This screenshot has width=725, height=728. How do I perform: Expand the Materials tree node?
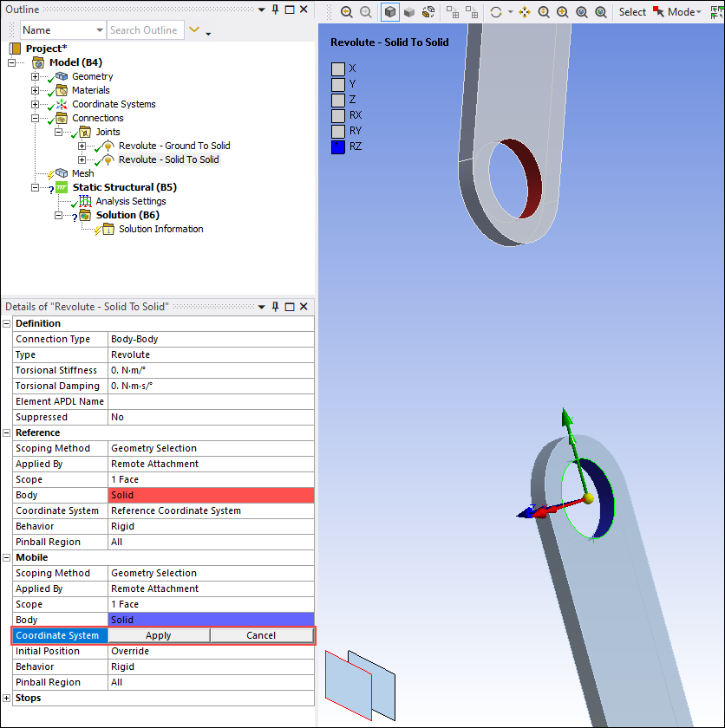[35, 90]
